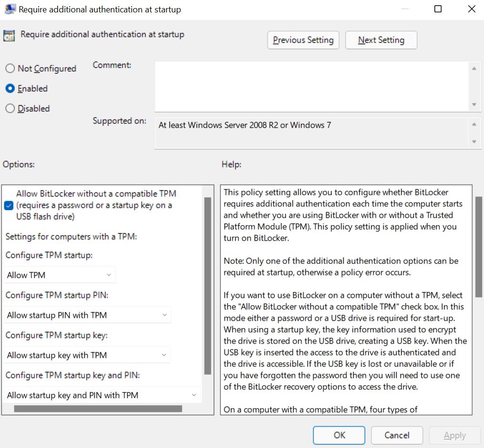Click the 'Configure TPM startup:' label
484x448 pixels.
pyautogui.click(x=49, y=255)
